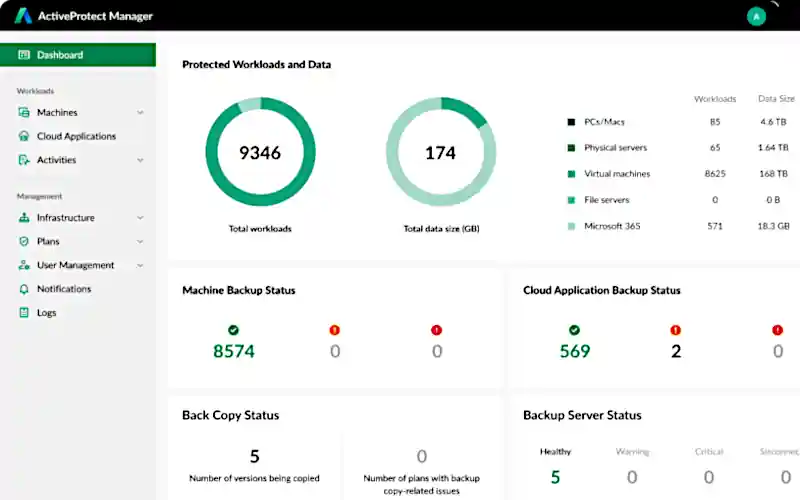Click the Microsoft 365 workloads value 571
Image resolution: width=800 pixels, height=500 pixels.
pos(715,226)
